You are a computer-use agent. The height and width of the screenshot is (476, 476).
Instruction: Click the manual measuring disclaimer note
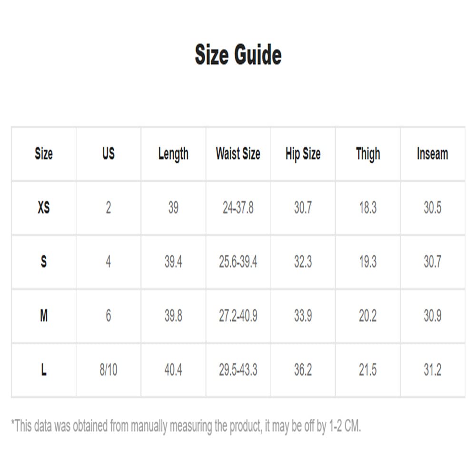click(186, 426)
